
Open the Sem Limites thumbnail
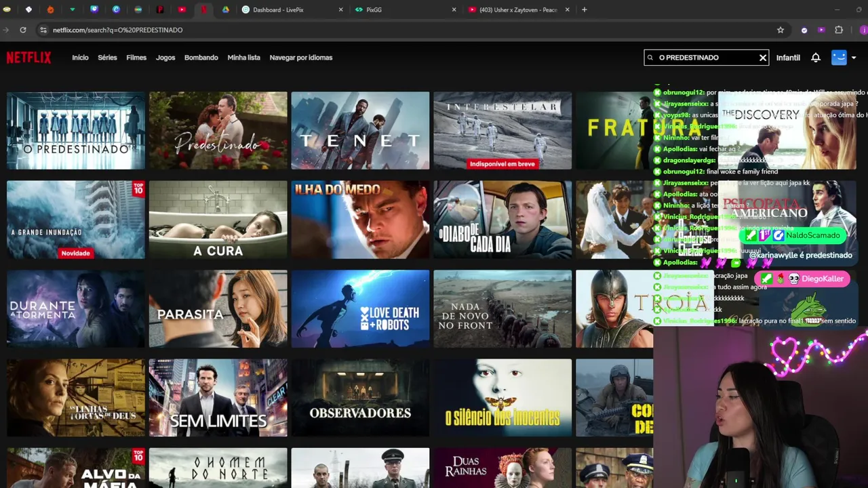(x=218, y=398)
